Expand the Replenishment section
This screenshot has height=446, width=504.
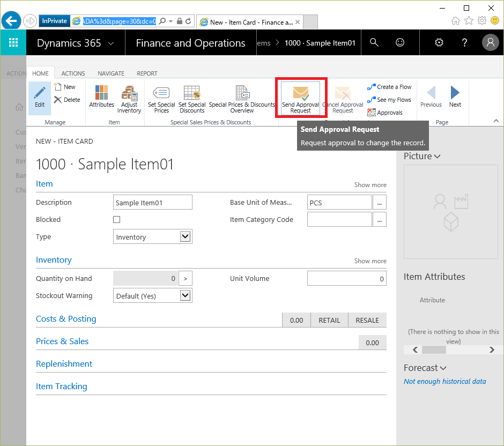64,364
